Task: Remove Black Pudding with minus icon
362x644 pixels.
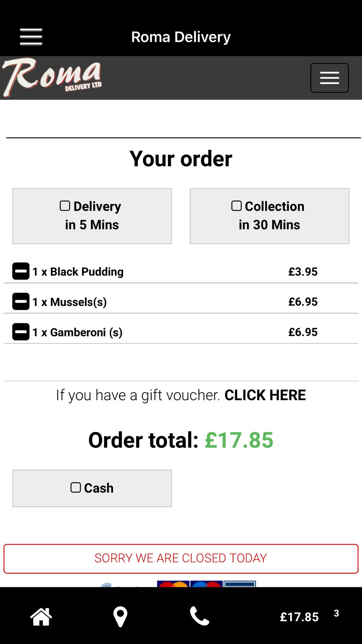Action: click(x=21, y=271)
